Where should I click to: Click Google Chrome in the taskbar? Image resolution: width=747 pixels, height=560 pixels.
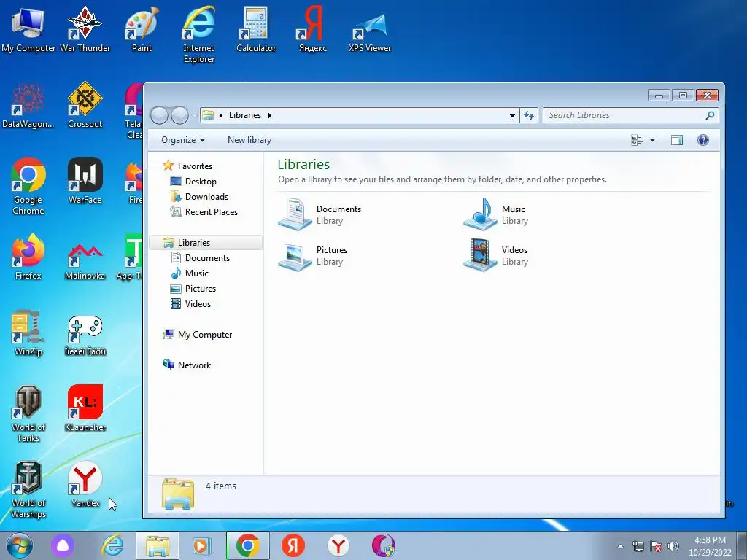click(x=248, y=545)
